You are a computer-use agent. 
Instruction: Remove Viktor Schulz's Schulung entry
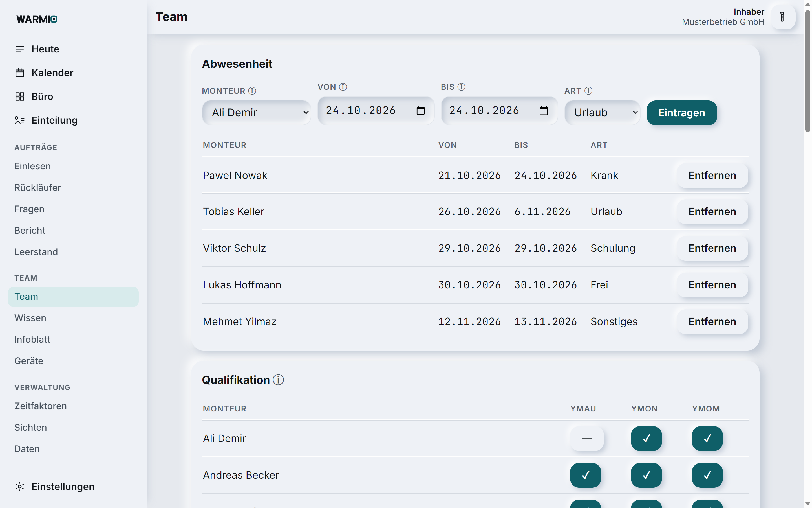tap(712, 248)
